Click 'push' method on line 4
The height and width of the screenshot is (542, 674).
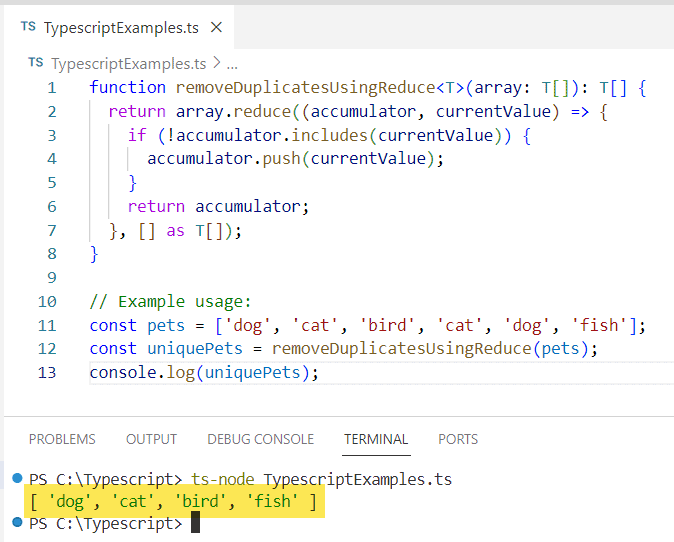coord(282,159)
